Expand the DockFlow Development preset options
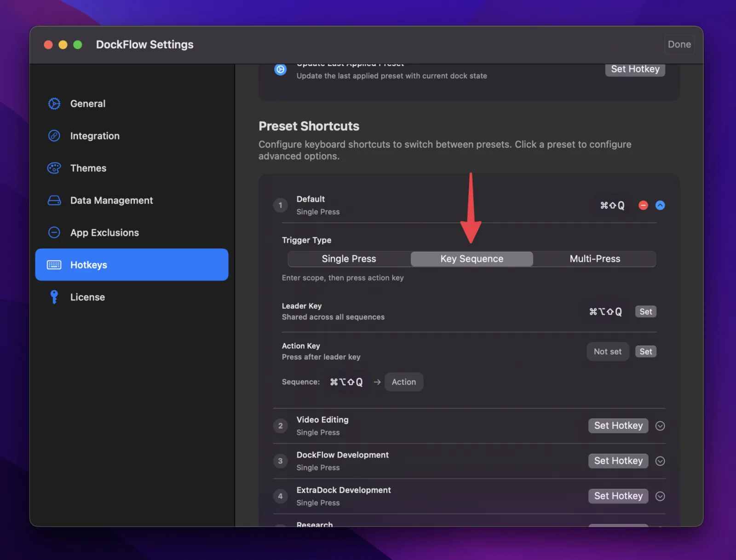 (x=660, y=461)
